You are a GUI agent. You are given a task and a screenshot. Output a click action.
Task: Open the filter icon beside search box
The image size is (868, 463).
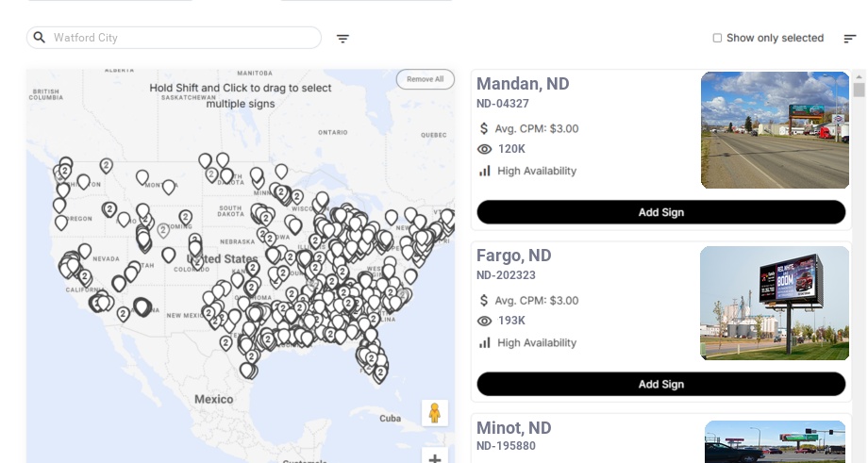point(342,39)
